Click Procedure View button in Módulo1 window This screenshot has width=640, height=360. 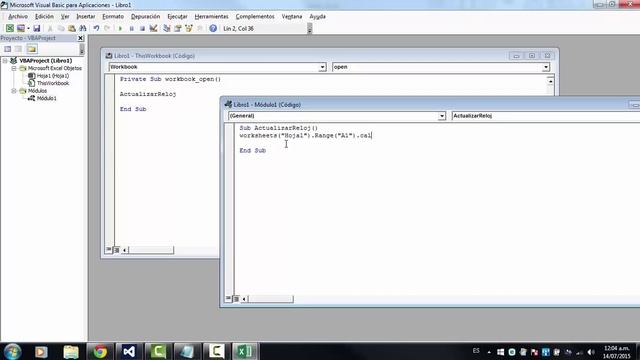(228, 299)
